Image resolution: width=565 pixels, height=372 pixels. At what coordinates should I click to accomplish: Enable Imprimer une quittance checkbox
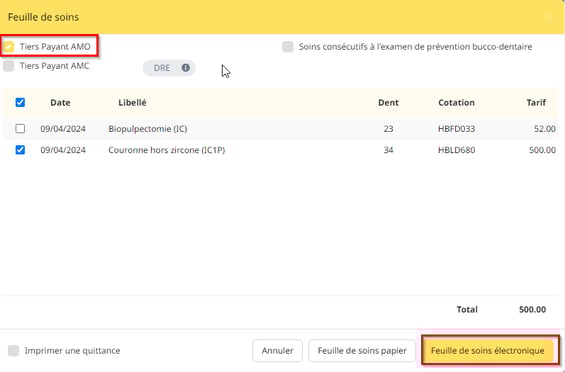(13, 351)
